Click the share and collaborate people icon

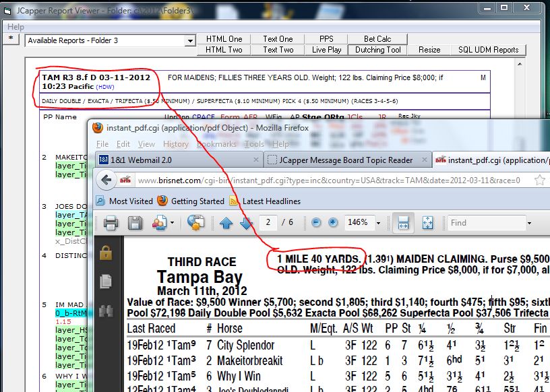click(160, 223)
